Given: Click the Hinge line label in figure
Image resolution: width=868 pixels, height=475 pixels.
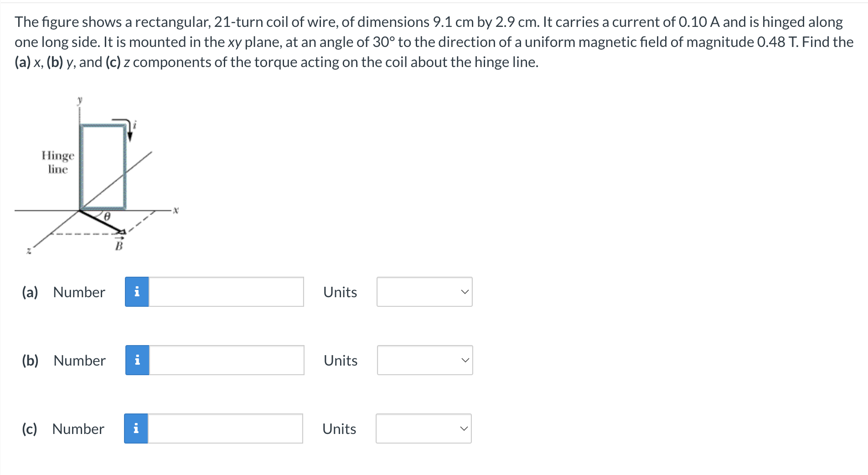Looking at the screenshot, I should coord(58,162).
